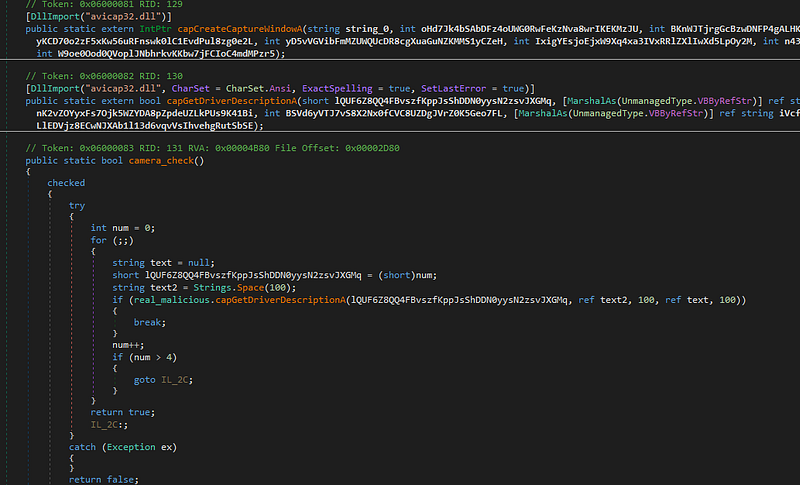This screenshot has width=800, height=485.
Task: Click the return false statement
Action: click(x=100, y=480)
